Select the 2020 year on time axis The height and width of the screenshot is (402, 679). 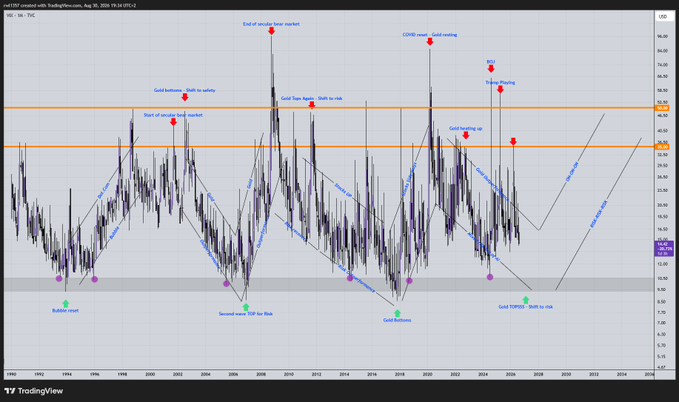point(427,374)
